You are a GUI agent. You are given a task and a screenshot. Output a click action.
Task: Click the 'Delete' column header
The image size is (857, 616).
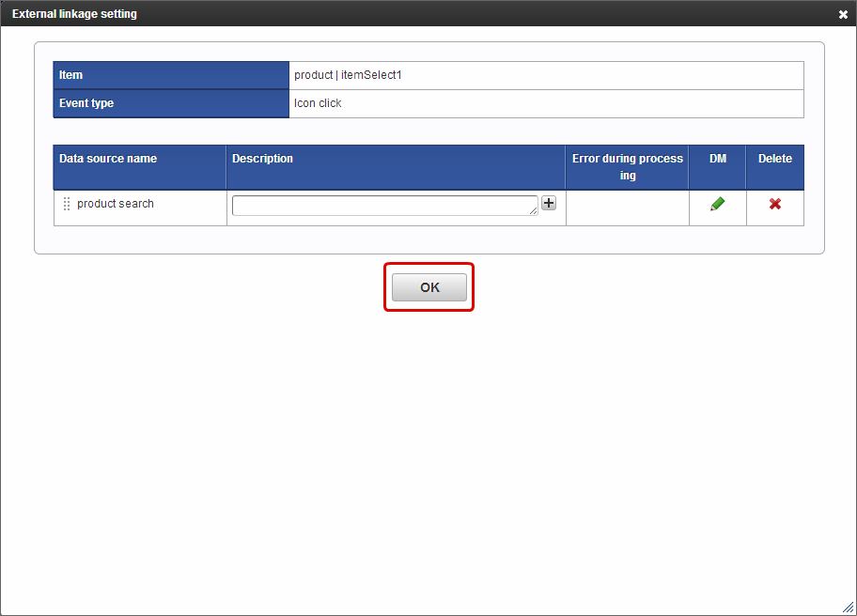click(775, 167)
